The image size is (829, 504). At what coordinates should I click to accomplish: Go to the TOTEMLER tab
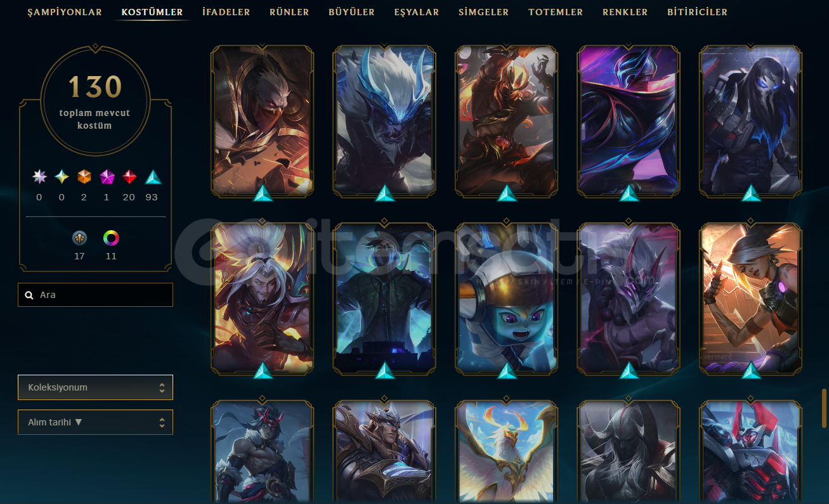tap(556, 12)
